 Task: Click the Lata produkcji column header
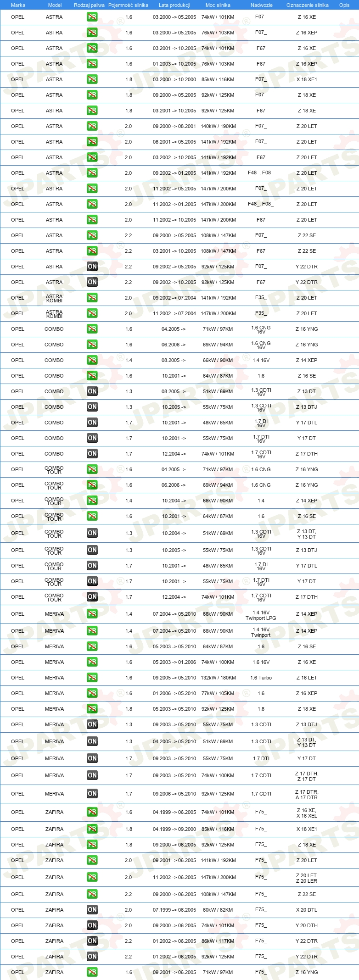pyautogui.click(x=174, y=5)
